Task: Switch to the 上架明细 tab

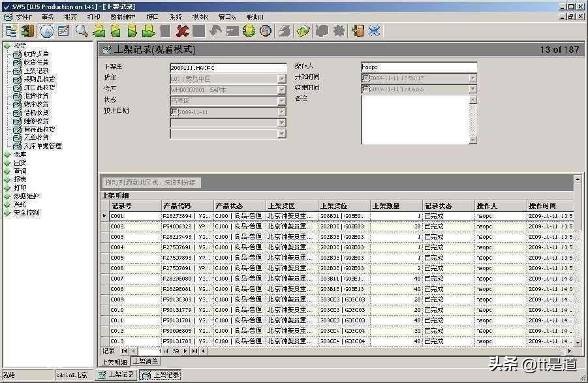Action: pyautogui.click(x=114, y=362)
